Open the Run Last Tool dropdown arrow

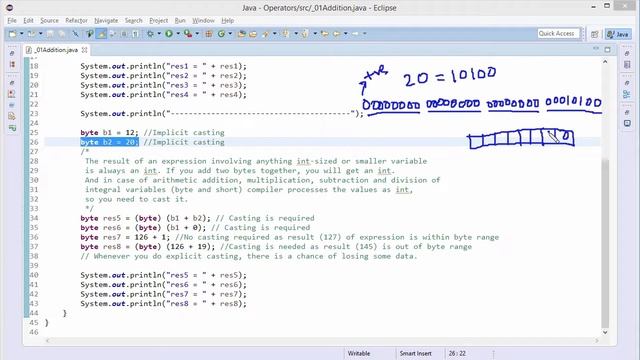tap(197, 34)
